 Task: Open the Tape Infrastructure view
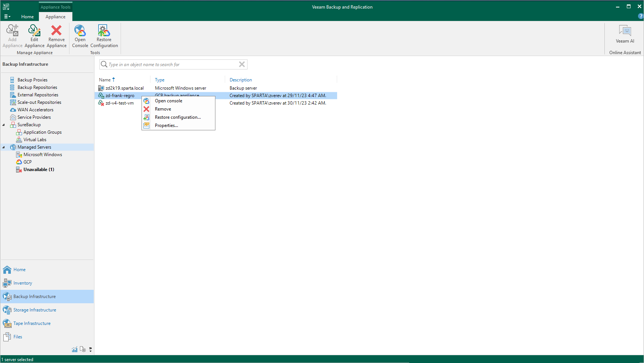[x=47, y=323]
